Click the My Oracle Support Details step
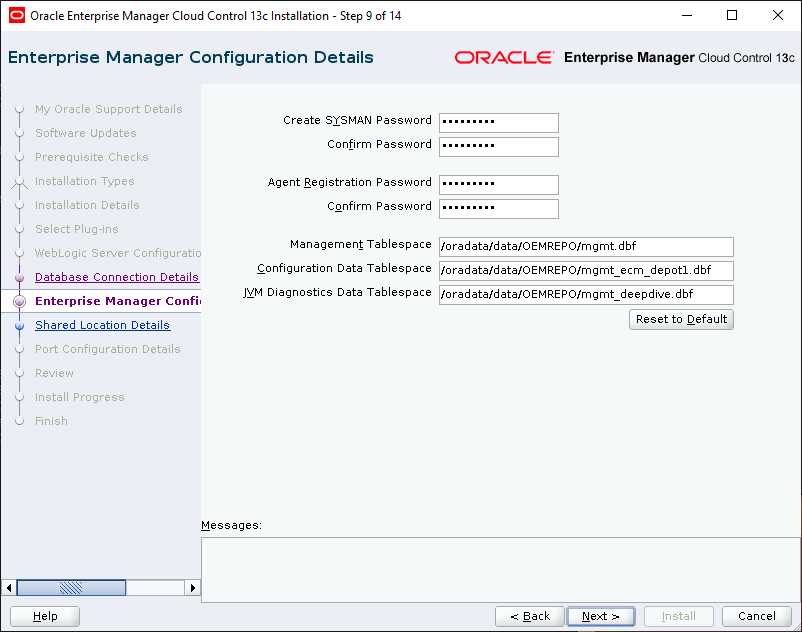Screen dimensions: 802x632 pyautogui.click(x=108, y=109)
